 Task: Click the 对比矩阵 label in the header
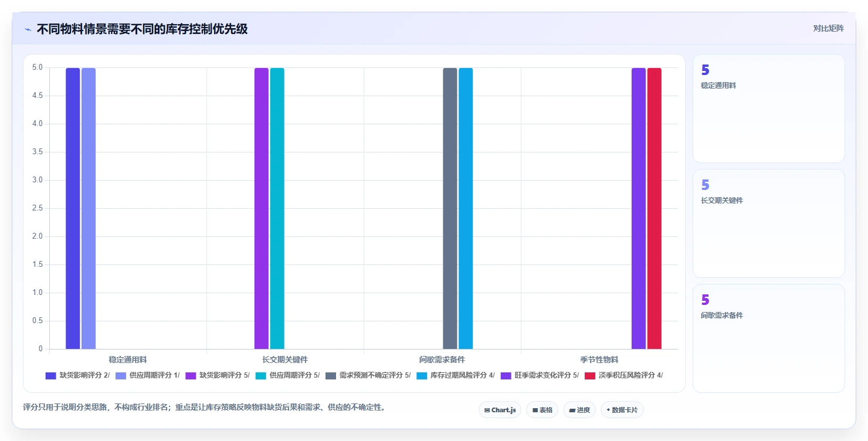(828, 28)
